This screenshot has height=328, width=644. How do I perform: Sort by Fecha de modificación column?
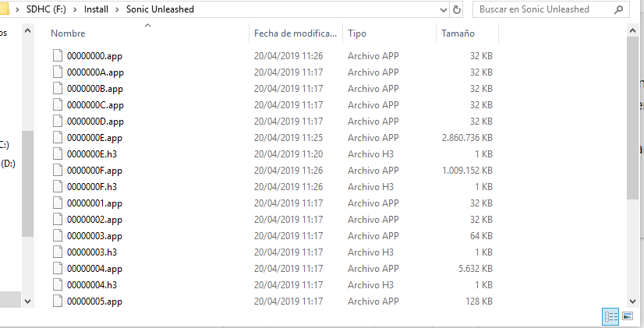pos(295,34)
